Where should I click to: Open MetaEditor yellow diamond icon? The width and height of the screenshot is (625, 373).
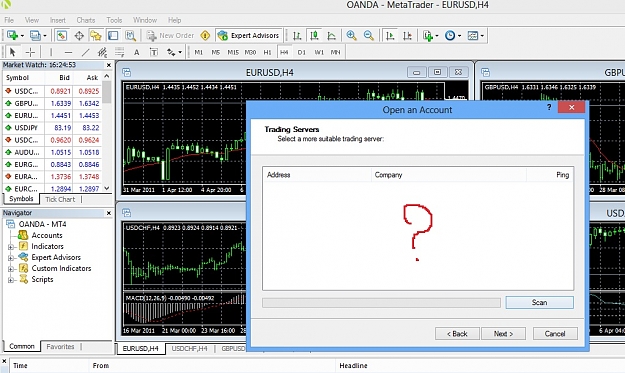(x=205, y=35)
